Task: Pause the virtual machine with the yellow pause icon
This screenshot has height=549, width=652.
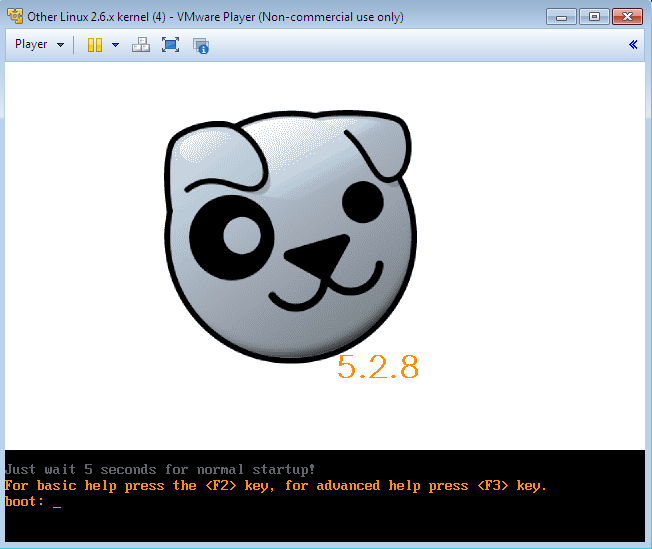Action: [x=95, y=45]
